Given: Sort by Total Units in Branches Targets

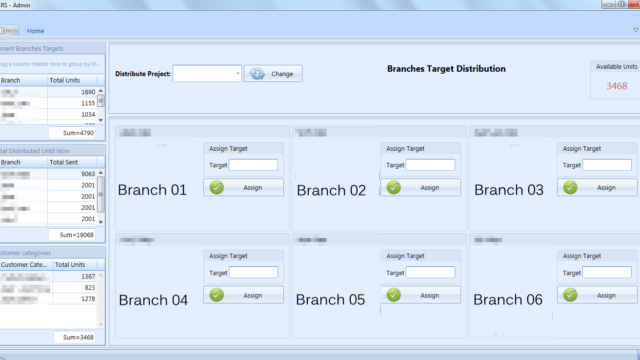Looking at the screenshot, I should pos(72,80).
